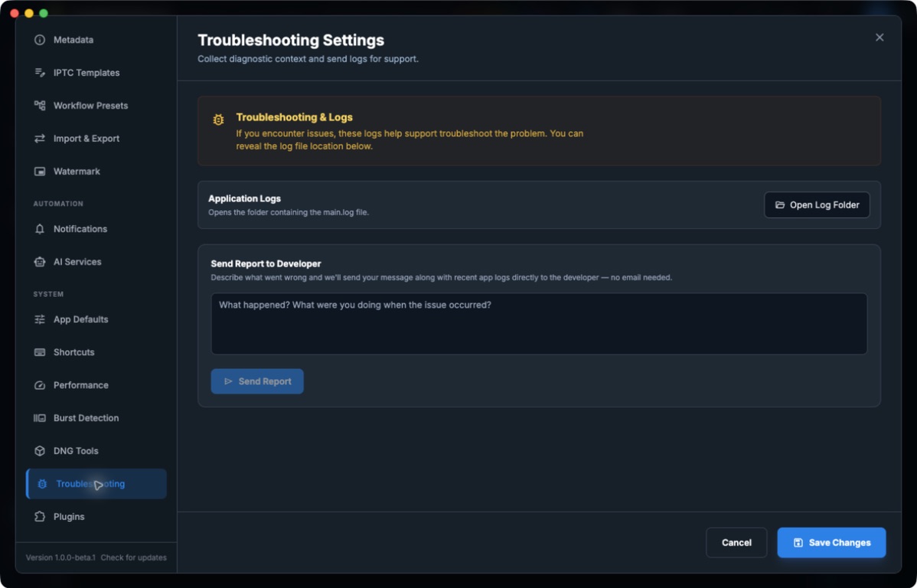This screenshot has height=588, width=917.
Task: Click the Troubleshooting Settings heading
Action: [291, 40]
